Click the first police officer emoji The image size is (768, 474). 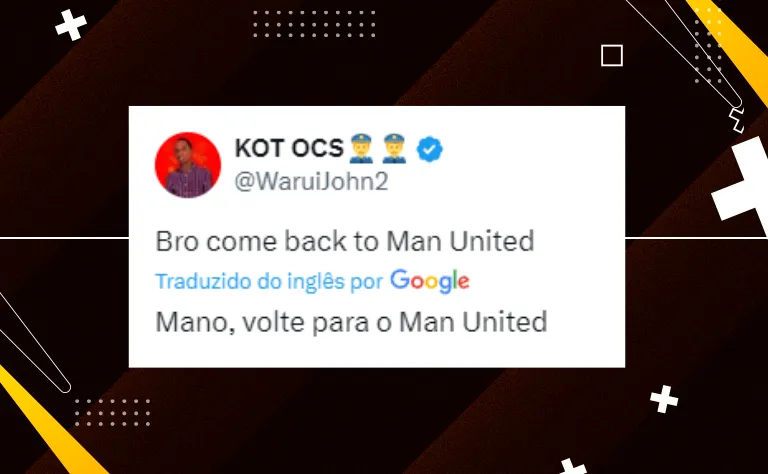point(361,149)
